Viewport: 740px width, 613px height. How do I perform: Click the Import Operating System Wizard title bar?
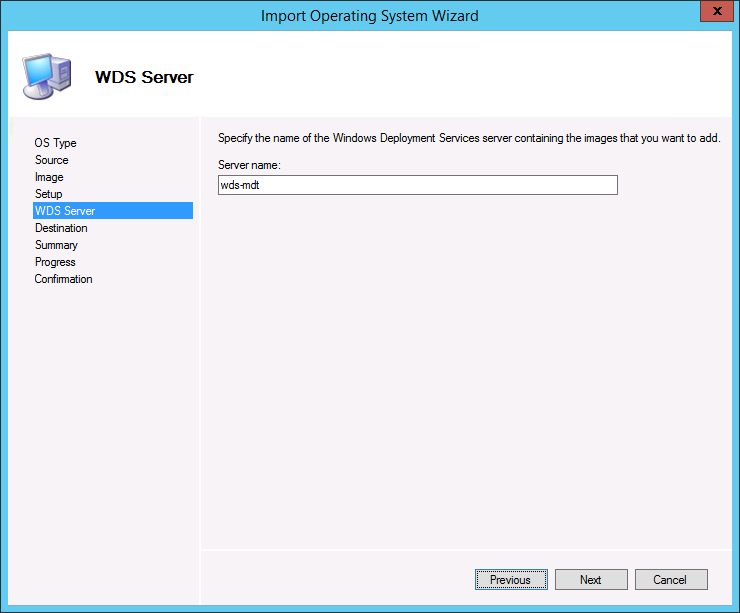369,15
